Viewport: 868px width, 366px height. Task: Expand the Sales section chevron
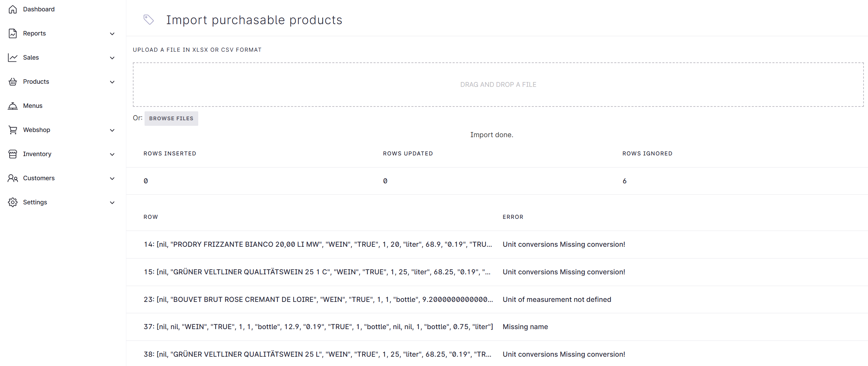point(112,58)
